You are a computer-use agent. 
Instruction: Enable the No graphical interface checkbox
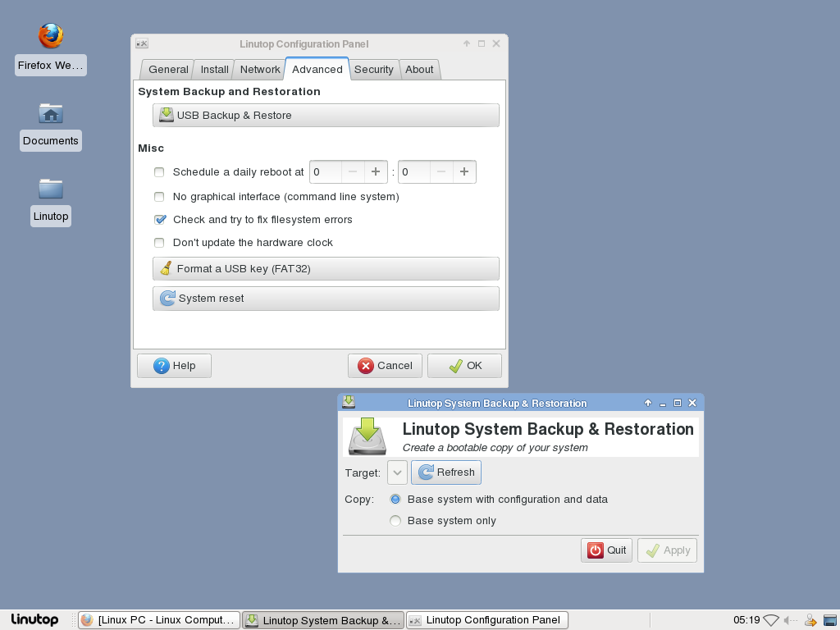159,197
